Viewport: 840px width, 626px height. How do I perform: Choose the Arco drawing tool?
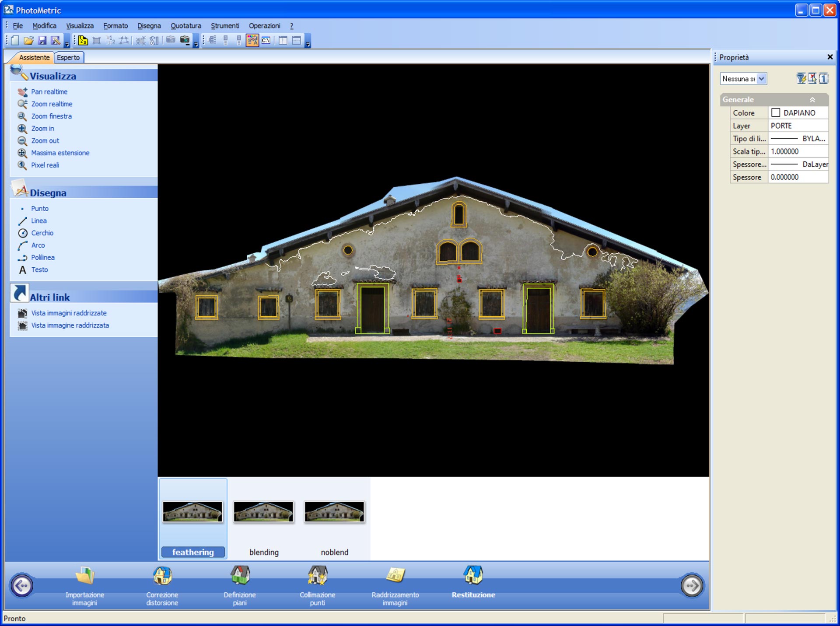click(x=38, y=245)
